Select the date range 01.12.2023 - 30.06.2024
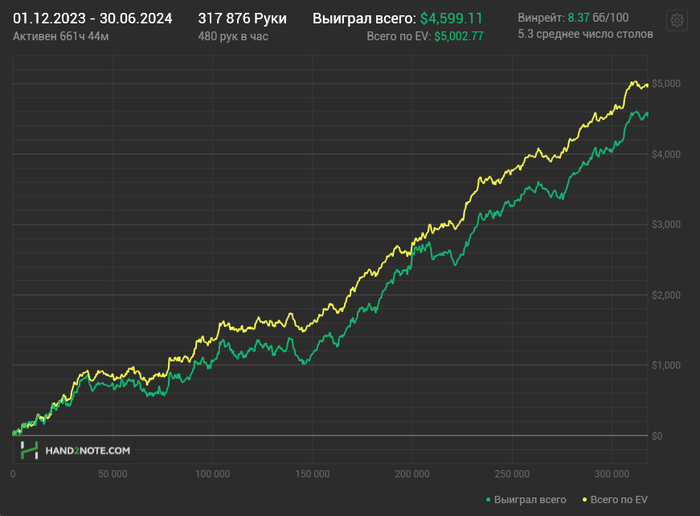Viewport: 700px width, 516px height. pyautogui.click(x=92, y=18)
